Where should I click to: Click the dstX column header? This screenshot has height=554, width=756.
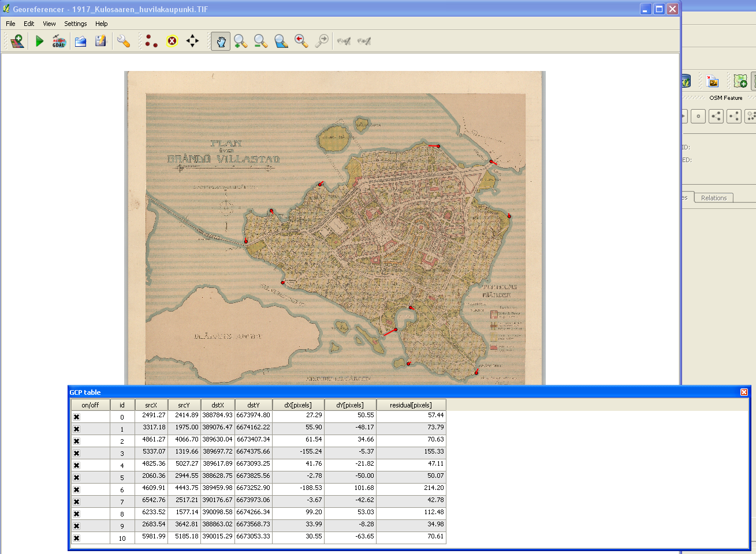click(x=218, y=405)
